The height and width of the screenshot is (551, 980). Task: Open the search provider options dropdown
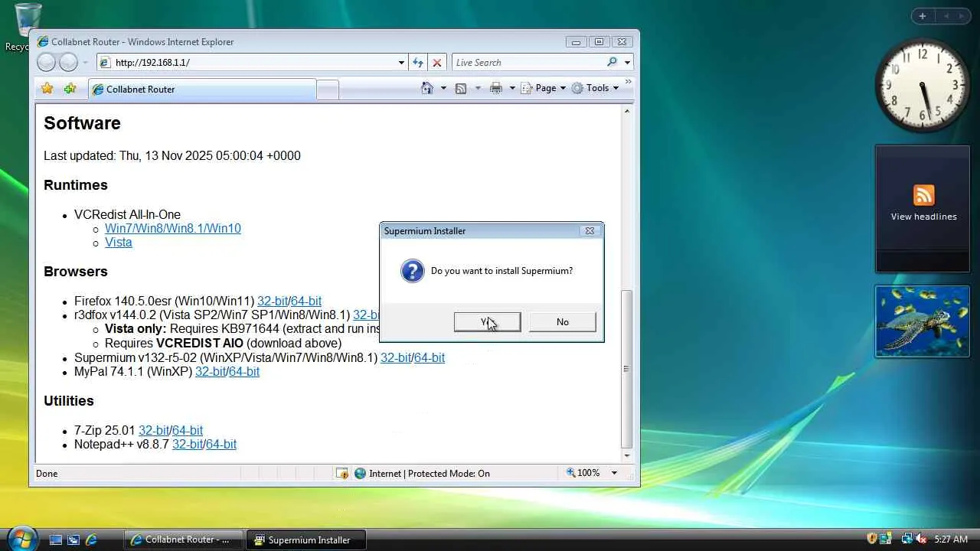point(627,63)
